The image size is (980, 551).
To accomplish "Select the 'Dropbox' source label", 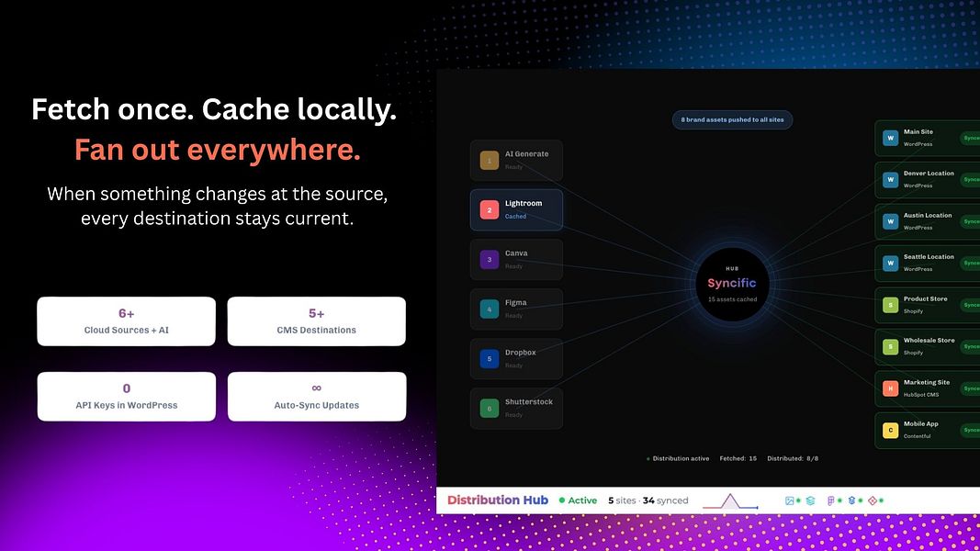I will coord(521,353).
